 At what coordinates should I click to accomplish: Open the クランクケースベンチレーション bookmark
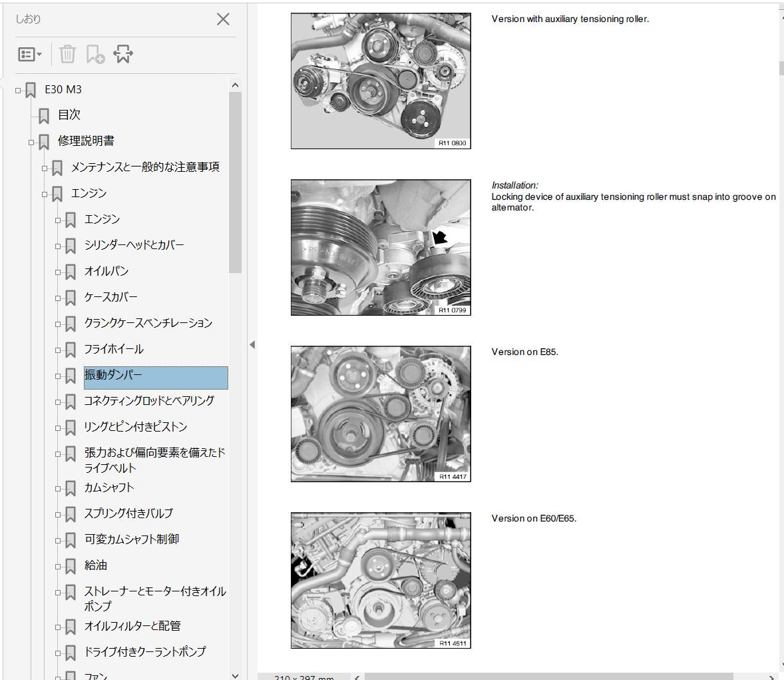point(148,323)
